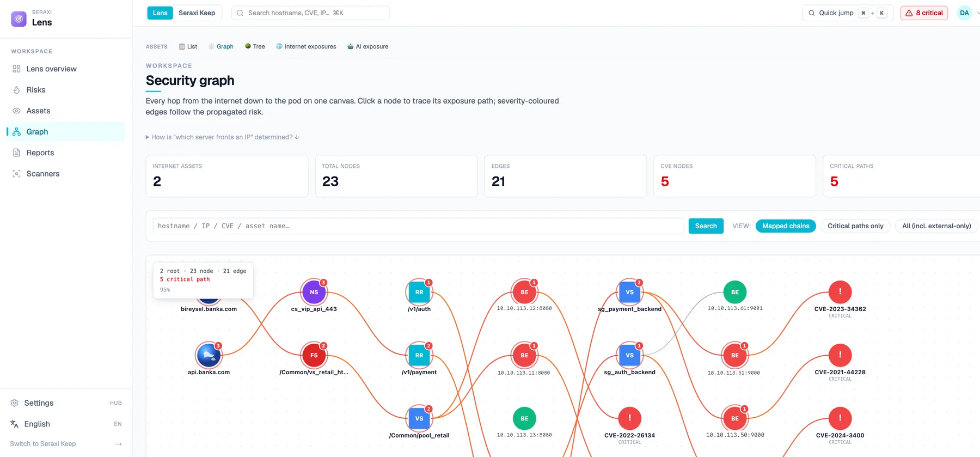Open Scanners sidebar entry
Screen dimensions: 980x457
pyautogui.click(x=65, y=174)
